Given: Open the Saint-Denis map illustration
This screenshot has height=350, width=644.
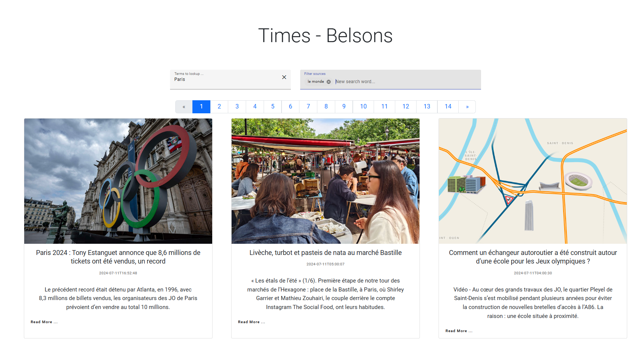Looking at the screenshot, I should [x=533, y=181].
